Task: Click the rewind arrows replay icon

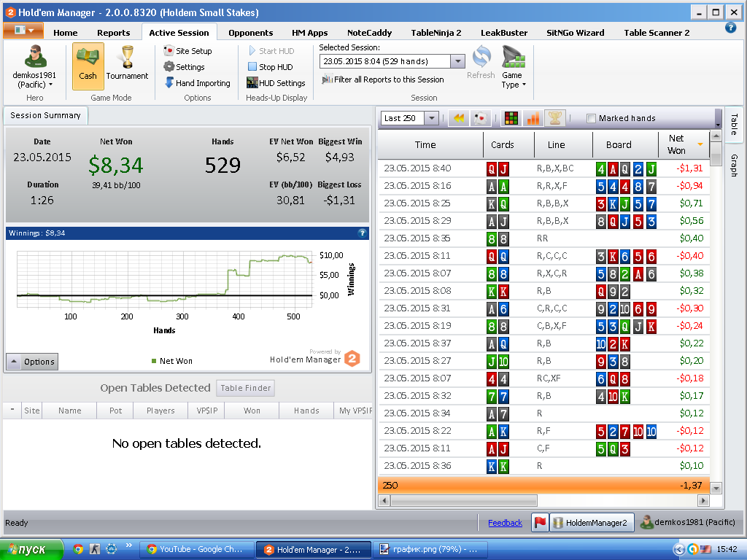Action: click(459, 118)
